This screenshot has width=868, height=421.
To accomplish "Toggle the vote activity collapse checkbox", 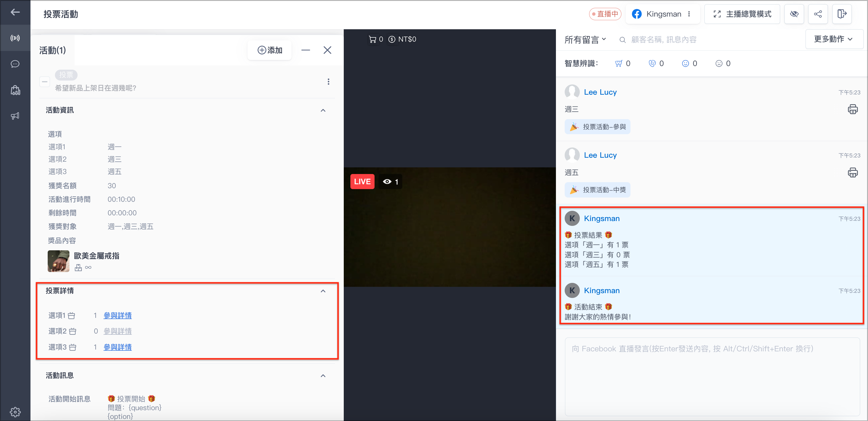I will point(44,82).
